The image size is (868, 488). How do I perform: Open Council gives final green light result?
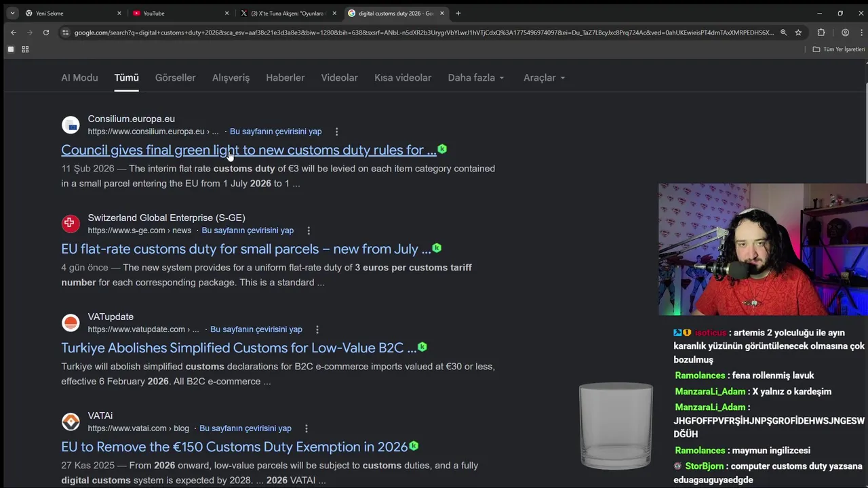click(x=248, y=150)
